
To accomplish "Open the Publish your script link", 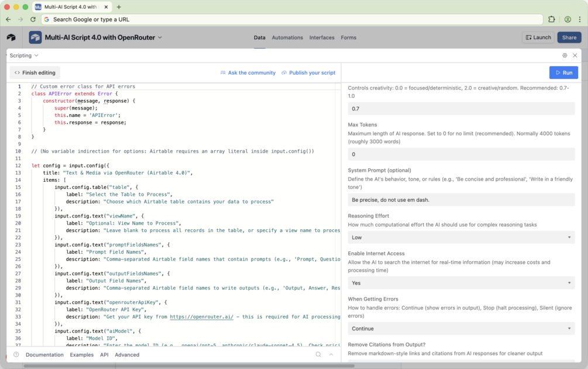I will (x=308, y=73).
